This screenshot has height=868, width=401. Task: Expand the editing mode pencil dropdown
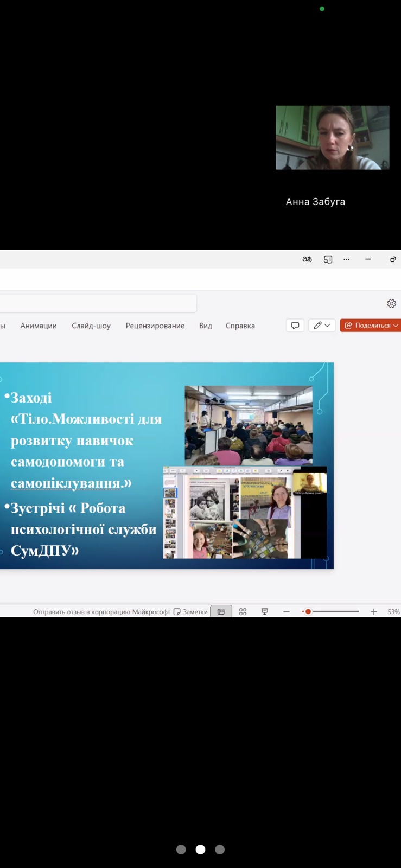322,325
